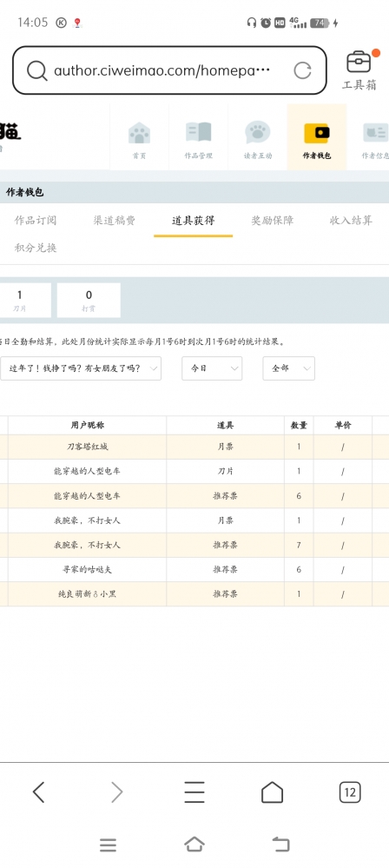This screenshot has width=389, height=868.
Task: Expand the 今日 date range dropdown
Action: tap(212, 368)
